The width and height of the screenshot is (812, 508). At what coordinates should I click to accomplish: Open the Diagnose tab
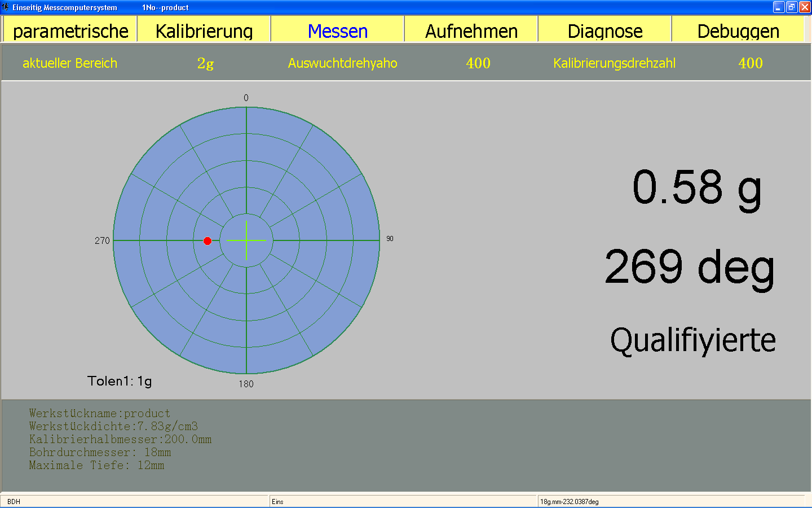(604, 30)
